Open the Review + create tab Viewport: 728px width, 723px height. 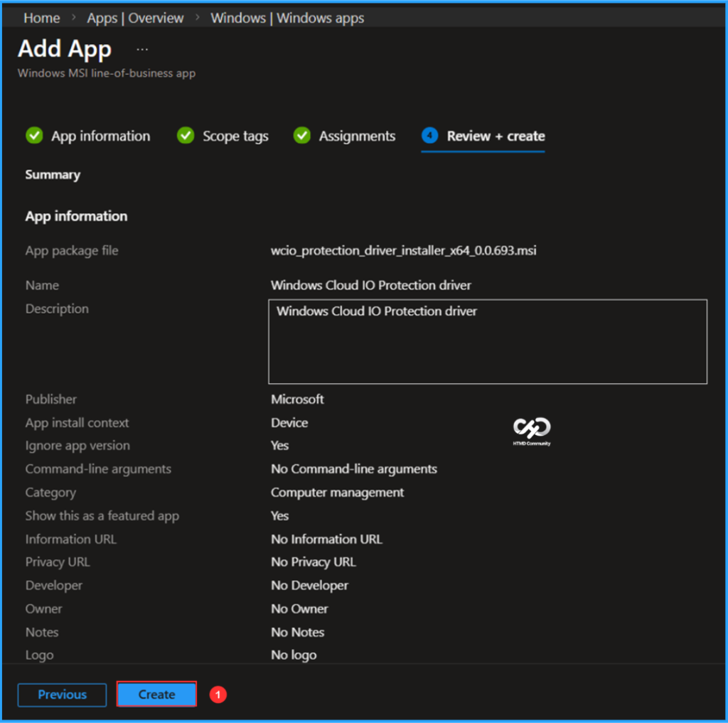click(495, 136)
